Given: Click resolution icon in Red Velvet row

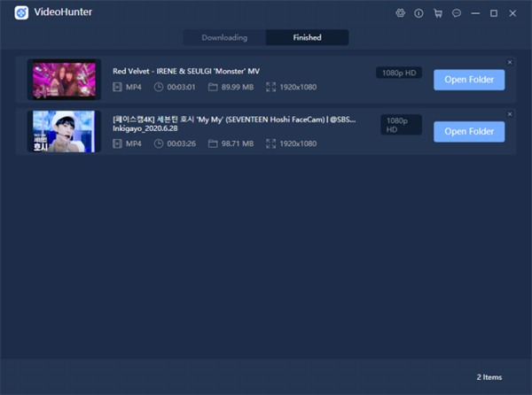Looking at the screenshot, I should pos(270,87).
